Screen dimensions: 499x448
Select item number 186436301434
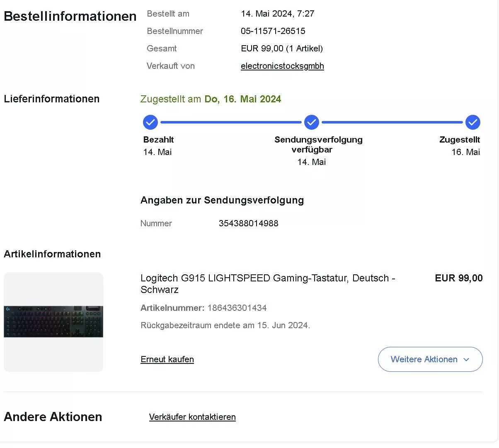[x=237, y=308]
